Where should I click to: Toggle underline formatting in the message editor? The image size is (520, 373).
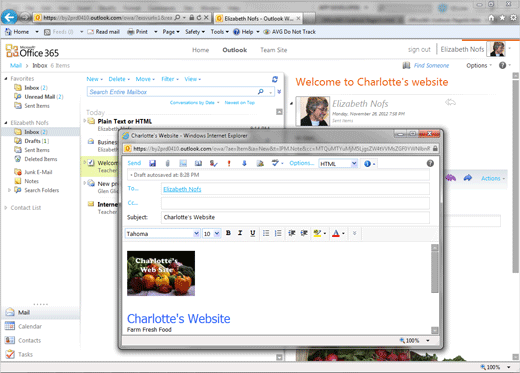(x=253, y=233)
